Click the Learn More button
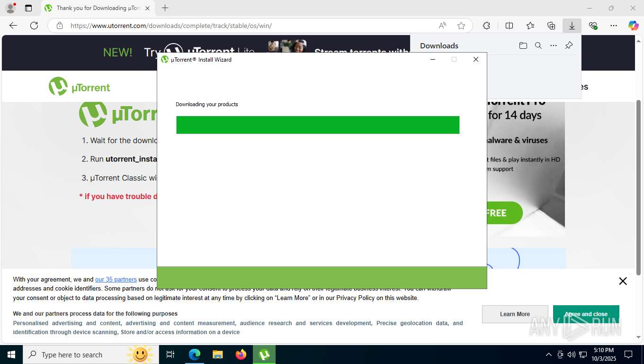644x364 pixels. click(515, 314)
